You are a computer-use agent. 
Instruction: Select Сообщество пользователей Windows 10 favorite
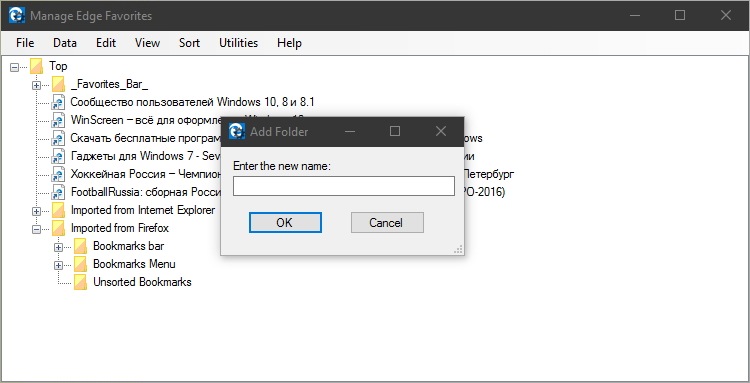(192, 102)
